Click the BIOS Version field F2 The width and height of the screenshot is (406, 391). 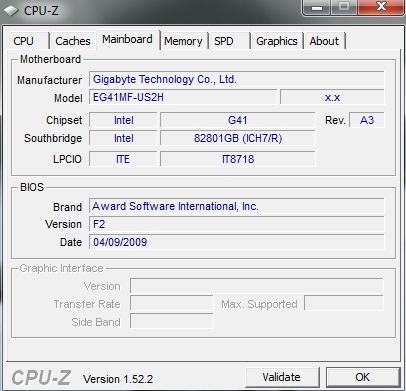point(237,224)
